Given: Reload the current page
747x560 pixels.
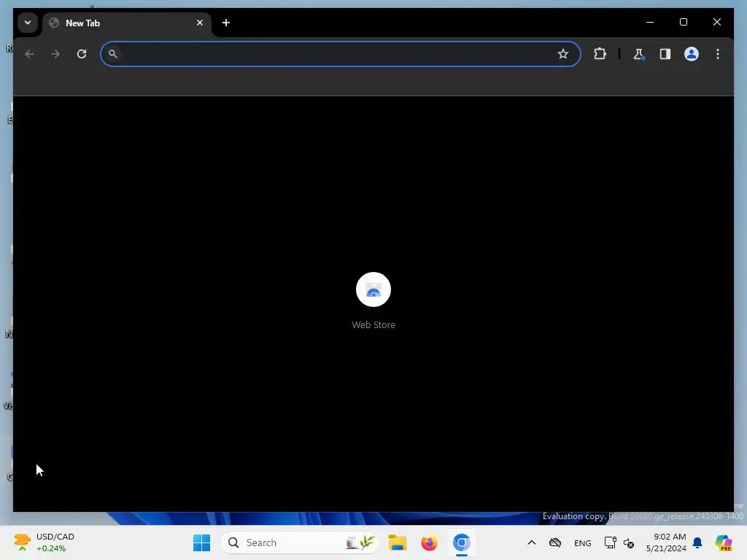Looking at the screenshot, I should [82, 54].
